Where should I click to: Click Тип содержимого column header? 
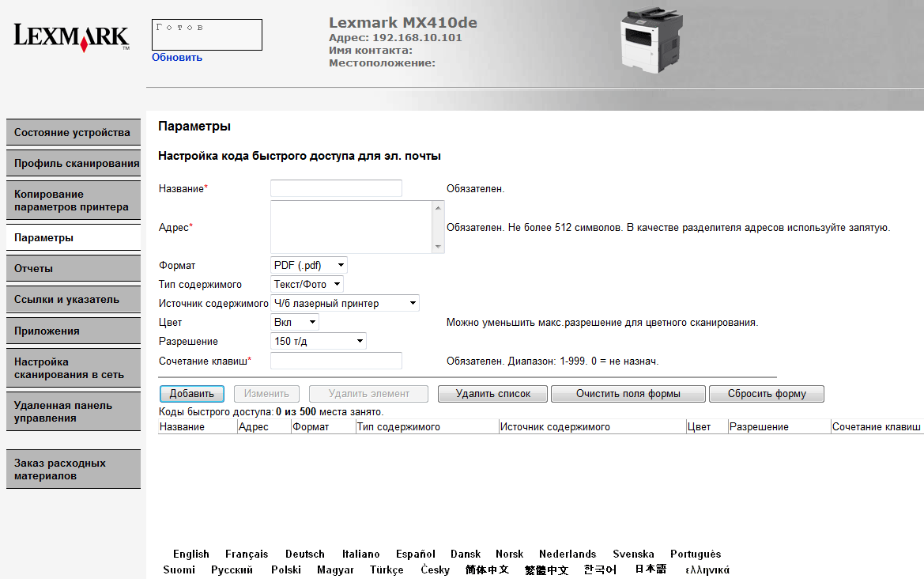(398, 427)
